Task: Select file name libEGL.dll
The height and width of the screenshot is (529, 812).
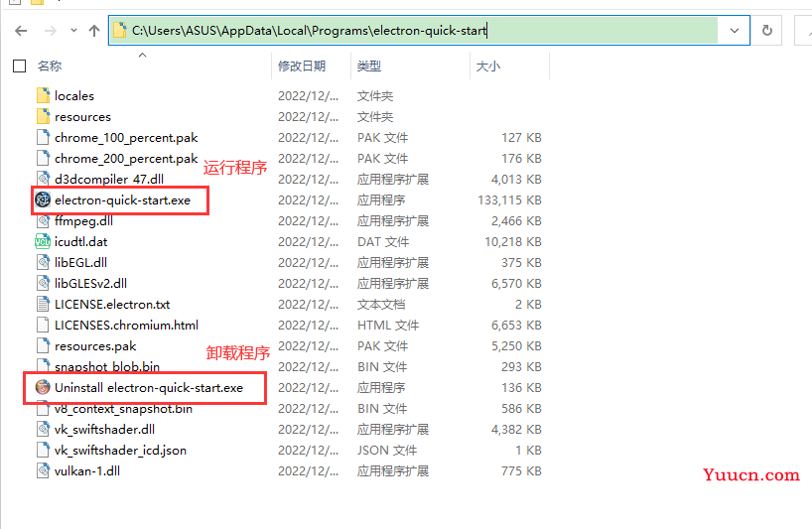Action: 80,262
